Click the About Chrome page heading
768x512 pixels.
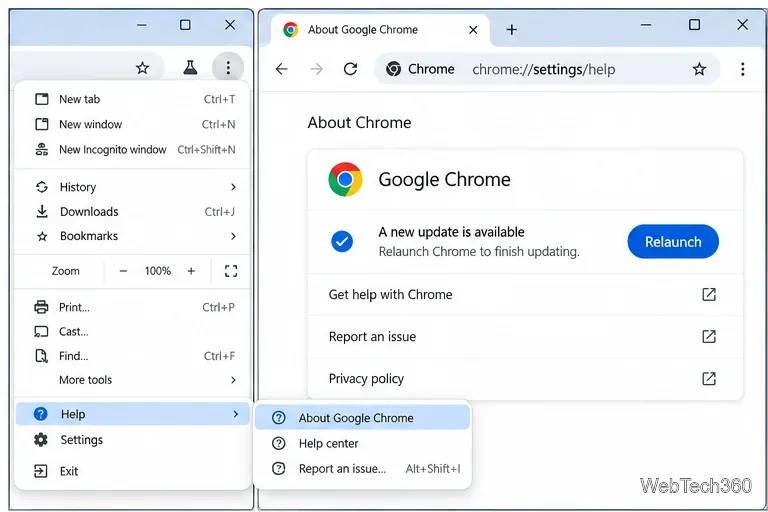click(x=360, y=122)
